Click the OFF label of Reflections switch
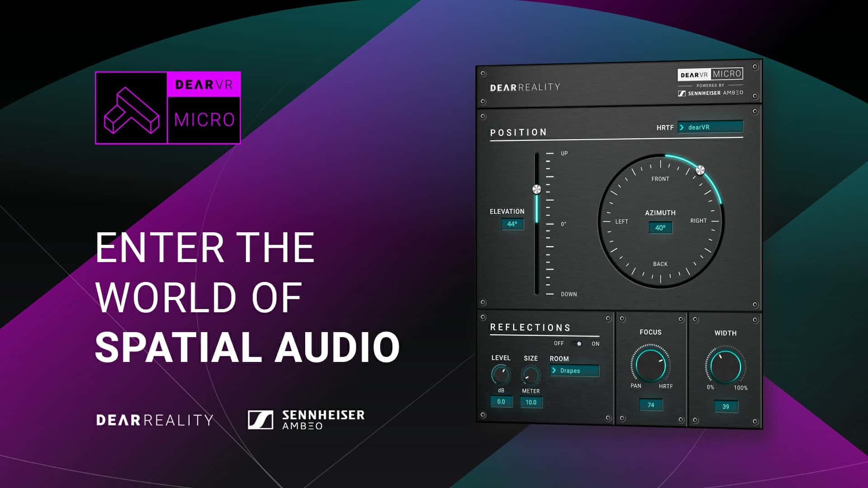The width and height of the screenshot is (868, 488). point(559,343)
